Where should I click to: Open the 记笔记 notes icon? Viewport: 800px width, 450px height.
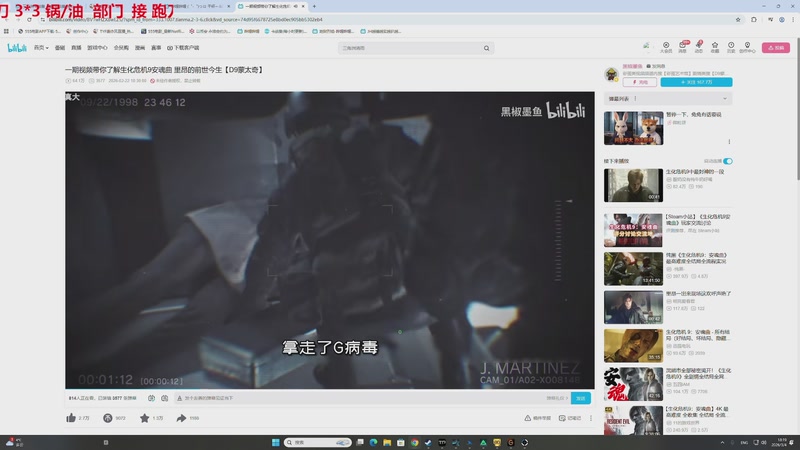[570, 418]
